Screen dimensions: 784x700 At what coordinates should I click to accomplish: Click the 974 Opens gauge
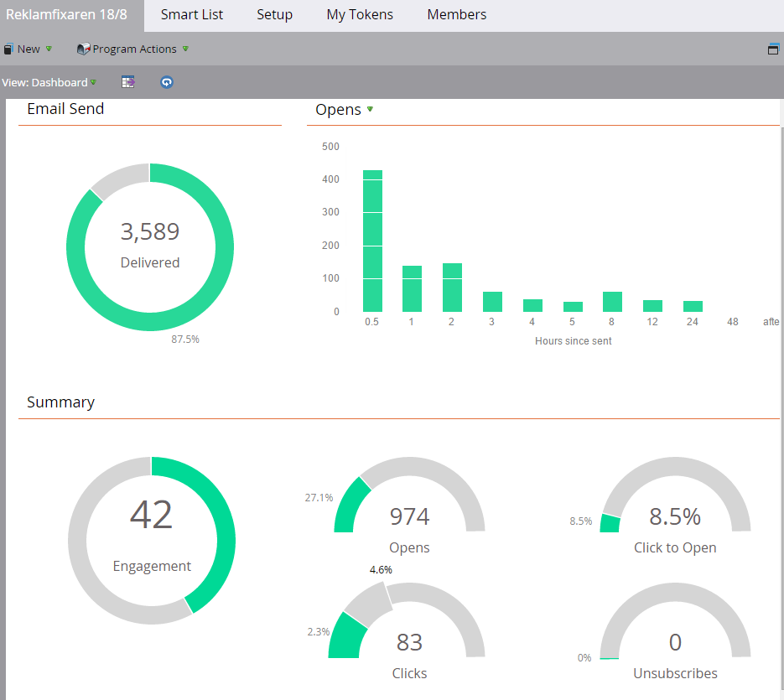409,516
